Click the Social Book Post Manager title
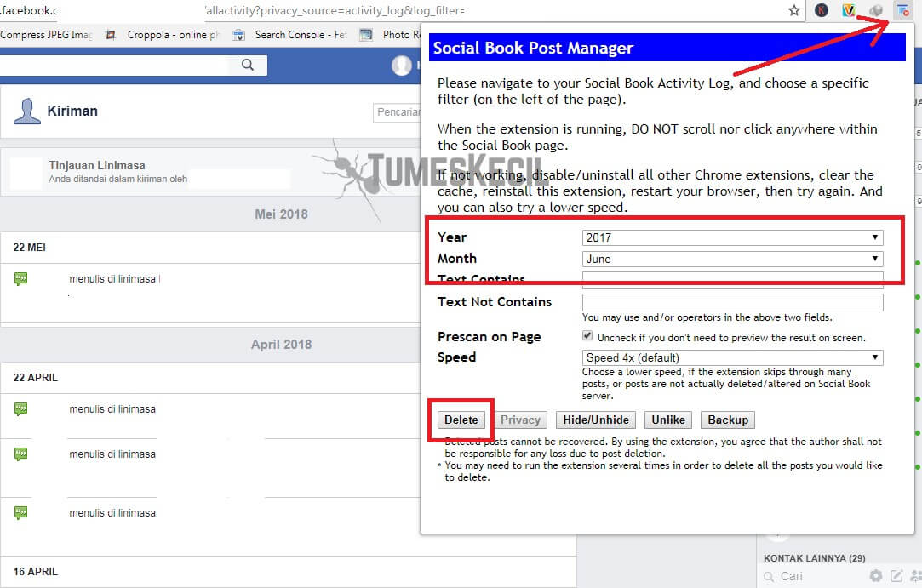 pyautogui.click(x=533, y=48)
